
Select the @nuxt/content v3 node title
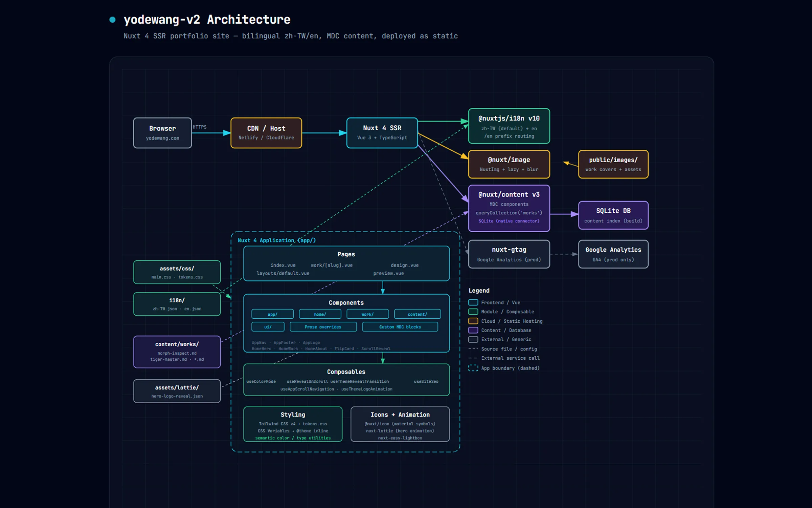coord(509,194)
